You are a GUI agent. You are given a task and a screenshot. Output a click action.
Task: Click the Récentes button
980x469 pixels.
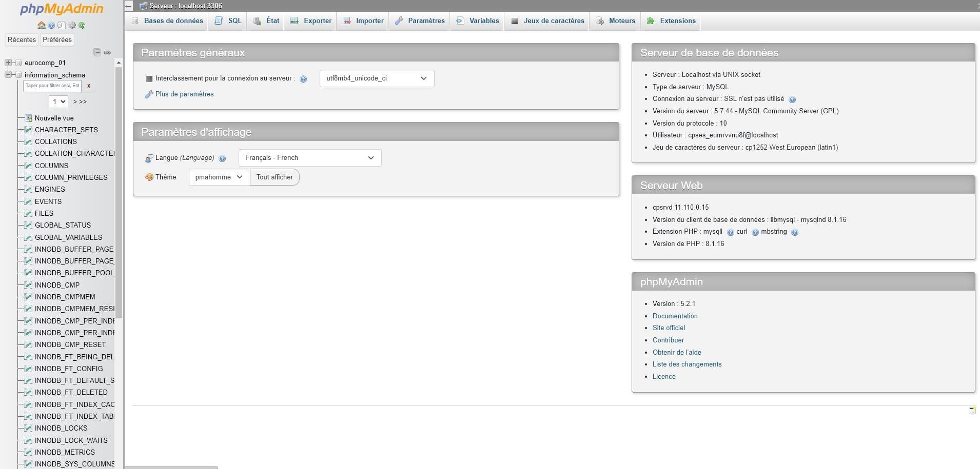[x=22, y=39]
